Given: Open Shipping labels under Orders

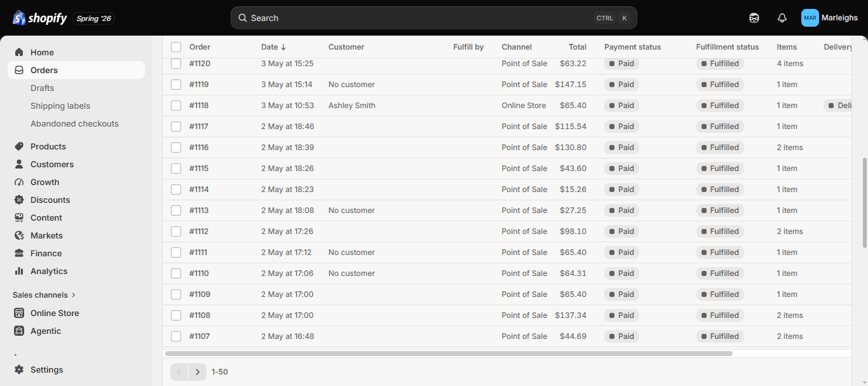Looking at the screenshot, I should coord(60,106).
